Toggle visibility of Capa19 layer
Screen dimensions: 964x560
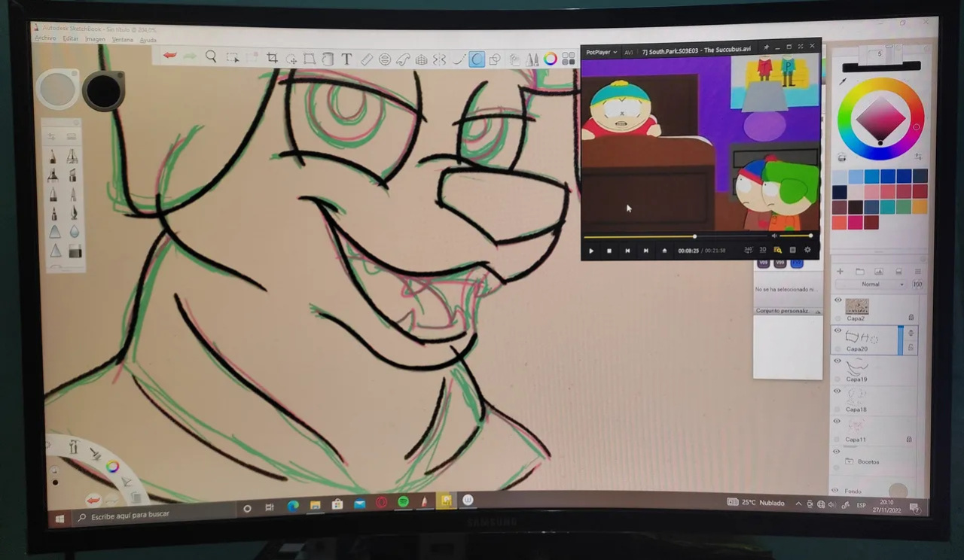pyautogui.click(x=837, y=361)
